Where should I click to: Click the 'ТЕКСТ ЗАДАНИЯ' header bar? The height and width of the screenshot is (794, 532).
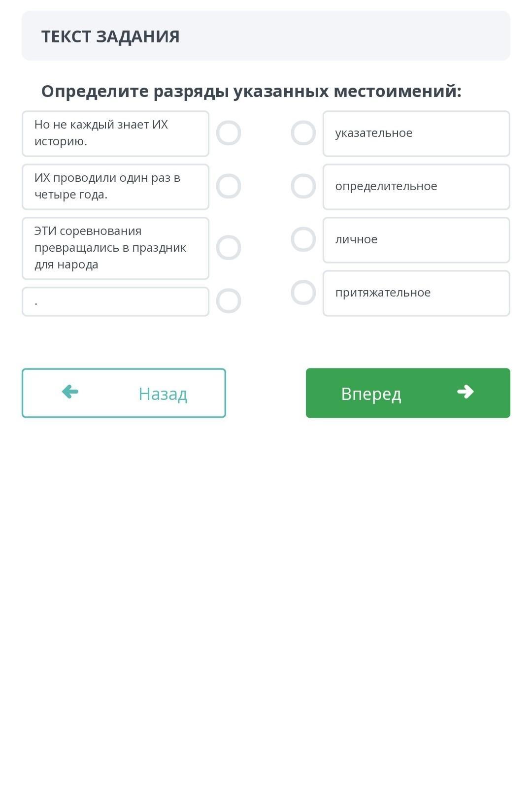click(266, 36)
